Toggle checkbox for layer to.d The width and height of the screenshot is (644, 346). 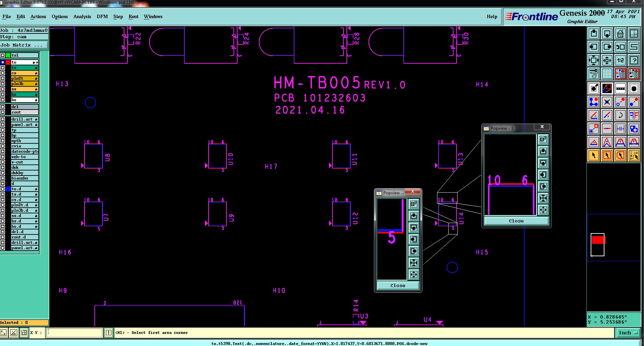pos(3,189)
